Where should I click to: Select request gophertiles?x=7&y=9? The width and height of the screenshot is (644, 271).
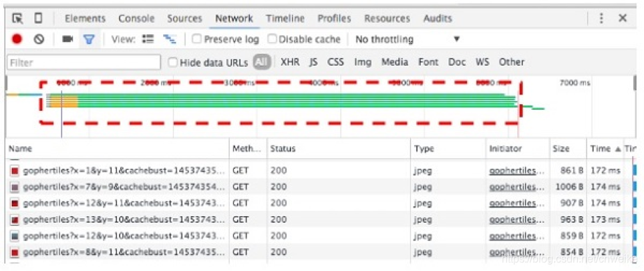(124, 187)
